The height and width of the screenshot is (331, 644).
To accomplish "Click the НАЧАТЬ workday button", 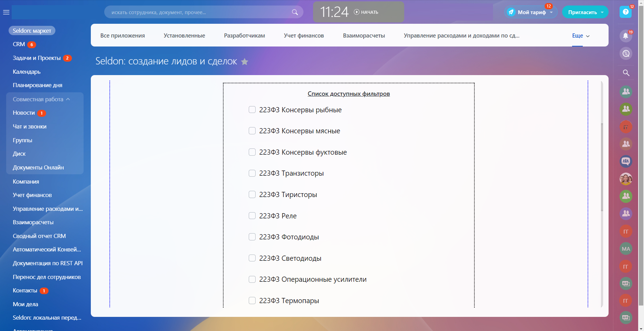I will click(366, 12).
